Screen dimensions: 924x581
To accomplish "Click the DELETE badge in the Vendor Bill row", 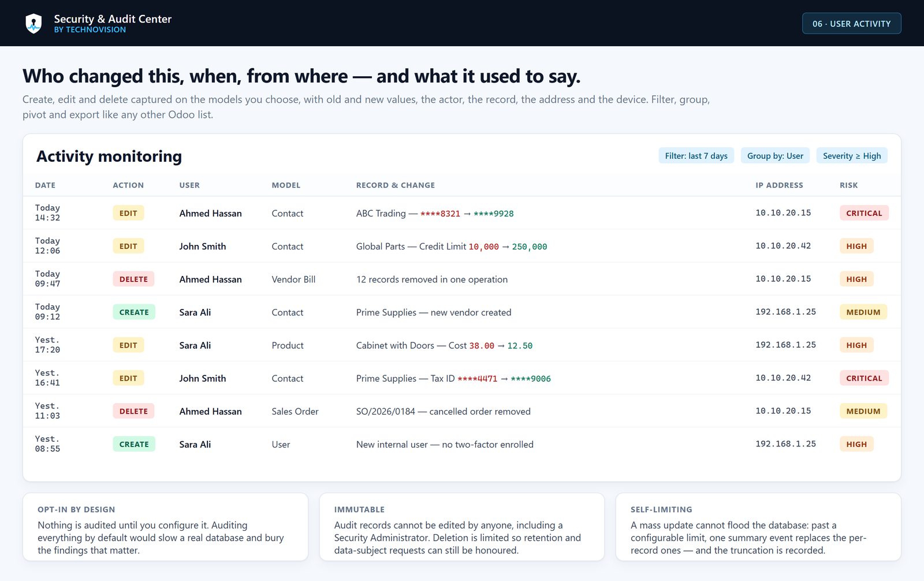I will pyautogui.click(x=133, y=279).
